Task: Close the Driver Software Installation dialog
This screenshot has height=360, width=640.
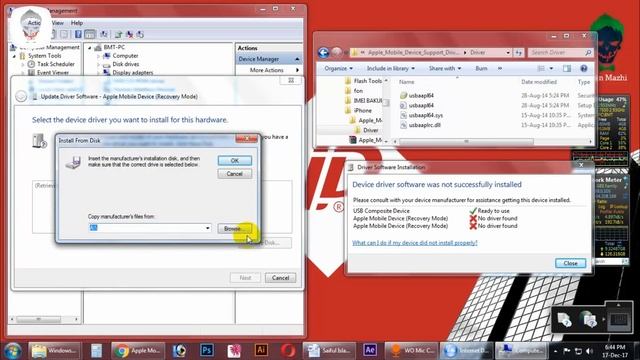Action: click(x=570, y=263)
